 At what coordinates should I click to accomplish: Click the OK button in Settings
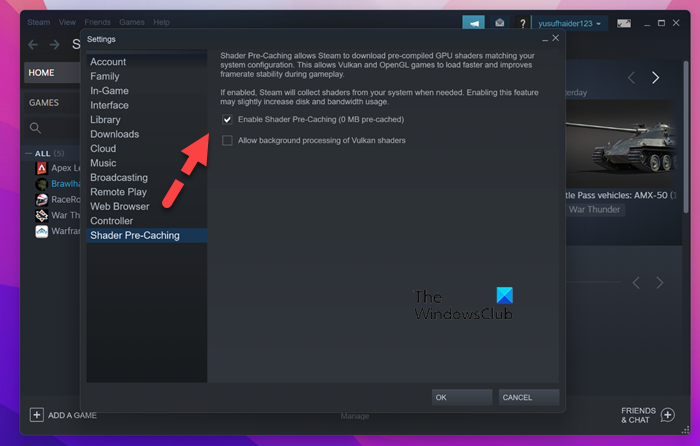pyautogui.click(x=462, y=397)
